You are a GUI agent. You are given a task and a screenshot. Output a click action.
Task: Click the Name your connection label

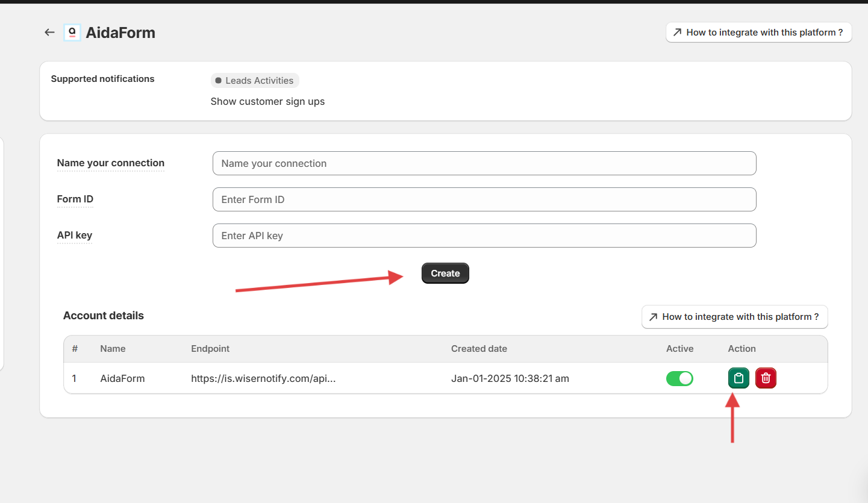pos(111,163)
